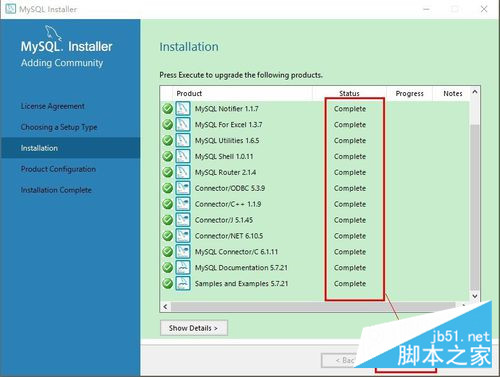
Task: Select the Connector/C++ 1.1.9 row name
Action: click(228, 204)
